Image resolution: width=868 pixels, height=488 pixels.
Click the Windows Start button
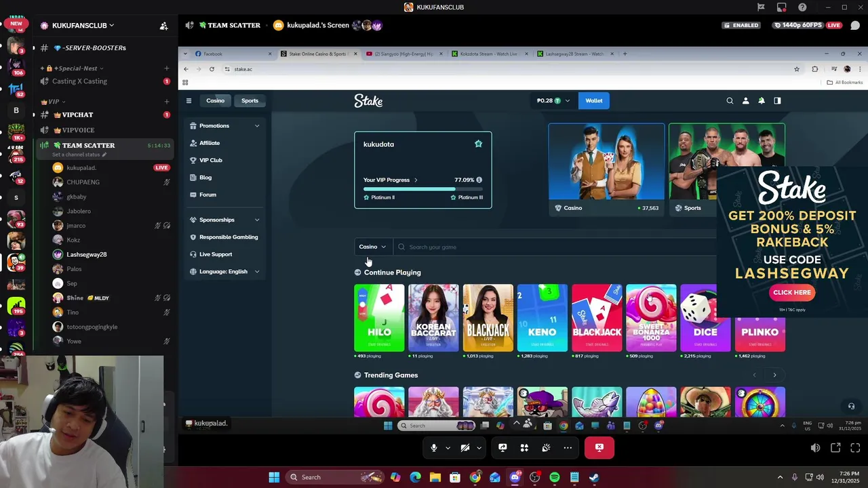point(274,477)
